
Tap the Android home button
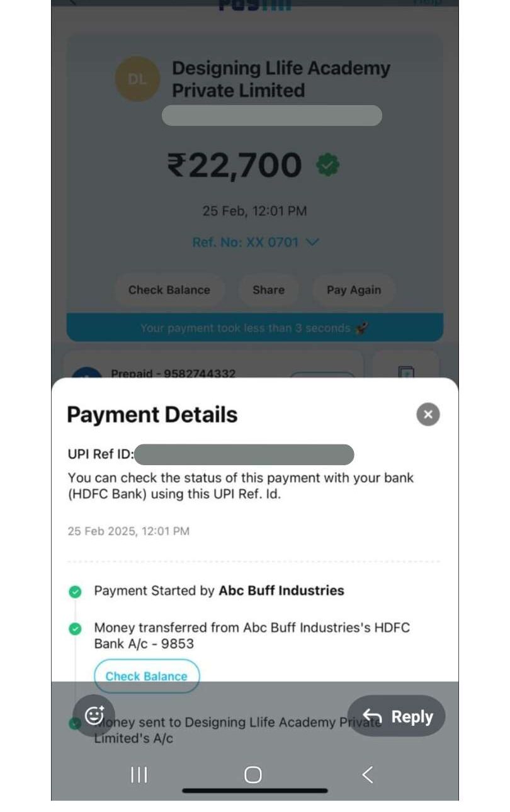pyautogui.click(x=253, y=775)
